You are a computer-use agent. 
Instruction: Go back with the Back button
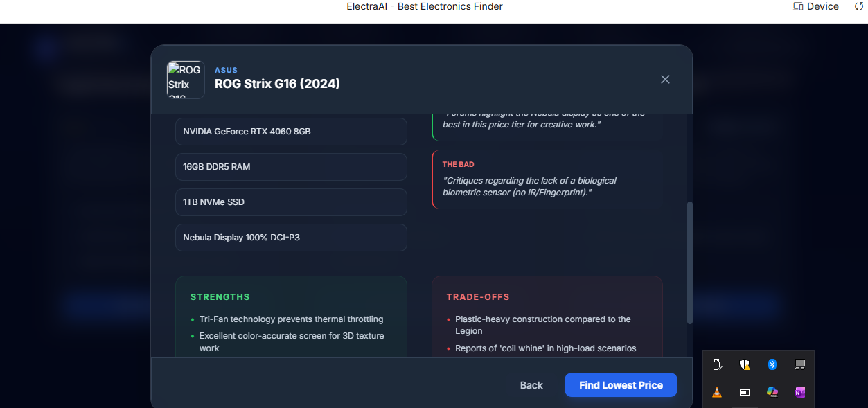point(531,385)
